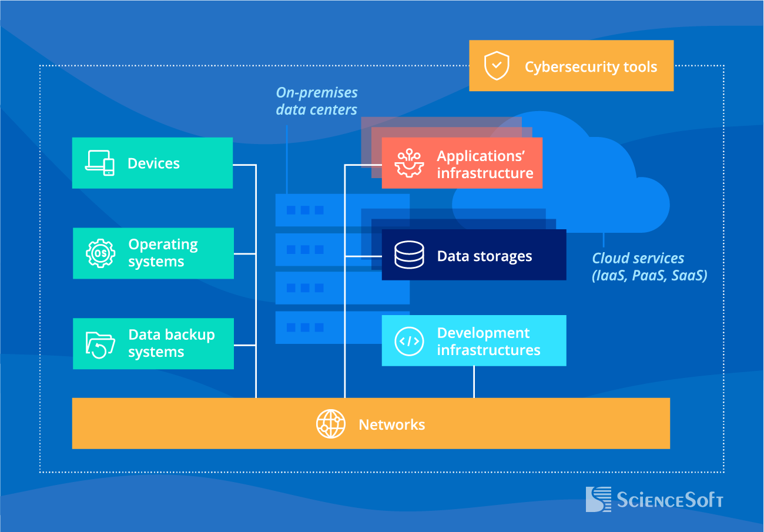
Task: Select the code brackets Development icon
Action: pos(409,341)
